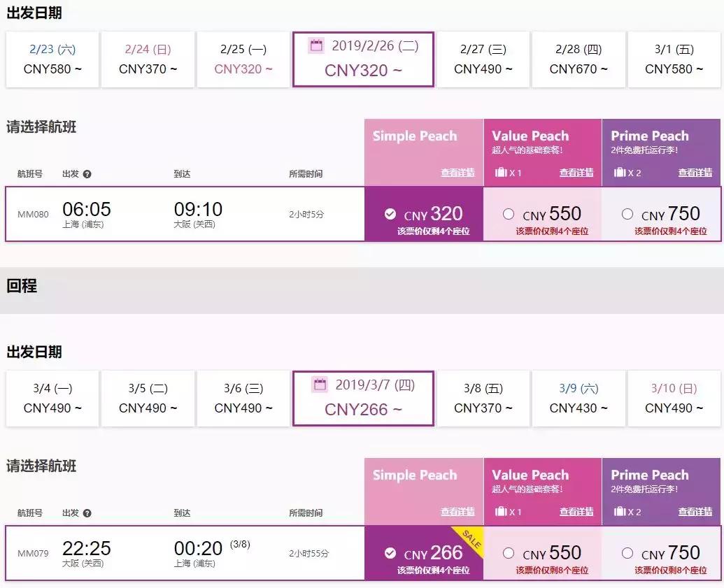Click the outbound Prime Peach luggage icon
Viewport: 724px width, 588px height.
(619, 173)
